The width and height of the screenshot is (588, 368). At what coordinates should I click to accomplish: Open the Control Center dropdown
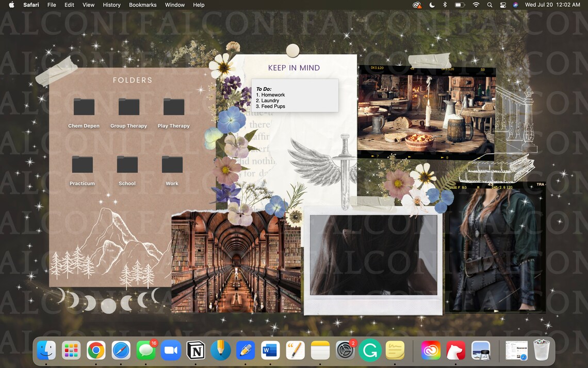point(502,5)
